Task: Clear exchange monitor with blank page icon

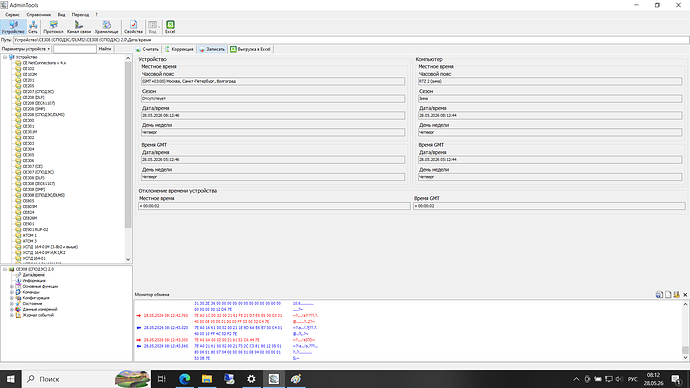Action: (668, 295)
